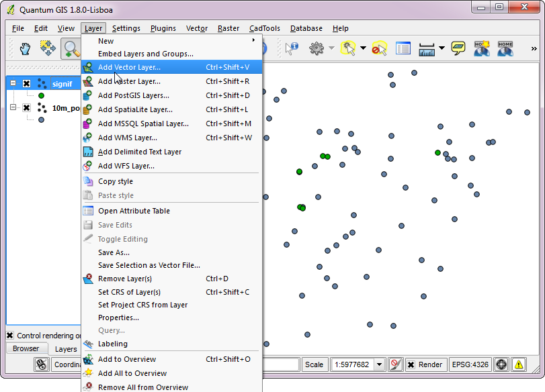The width and height of the screenshot is (545, 392).
Task: Collapse the signif layer tree node
Action: tap(13, 83)
